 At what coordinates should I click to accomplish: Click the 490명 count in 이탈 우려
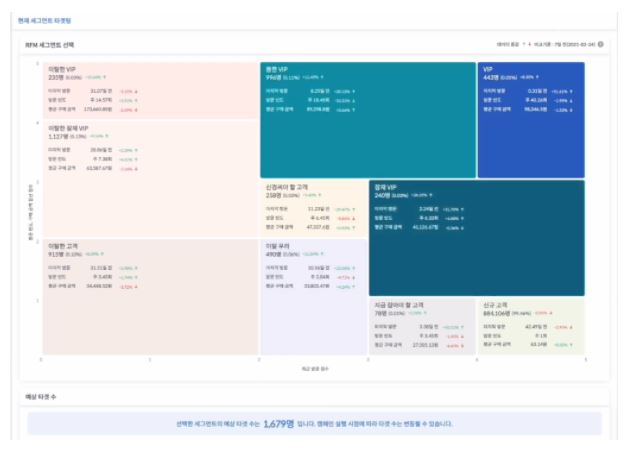point(273,254)
